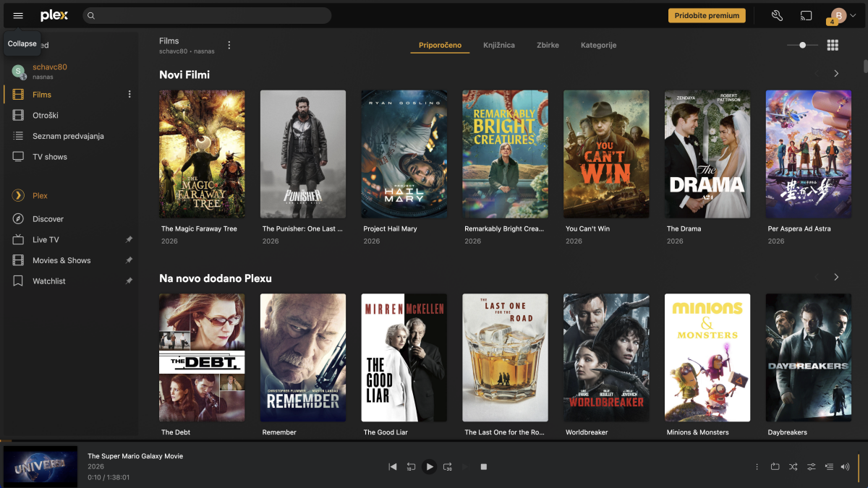Click the Pridobite premium button
The height and width of the screenshot is (488, 868).
point(707,15)
